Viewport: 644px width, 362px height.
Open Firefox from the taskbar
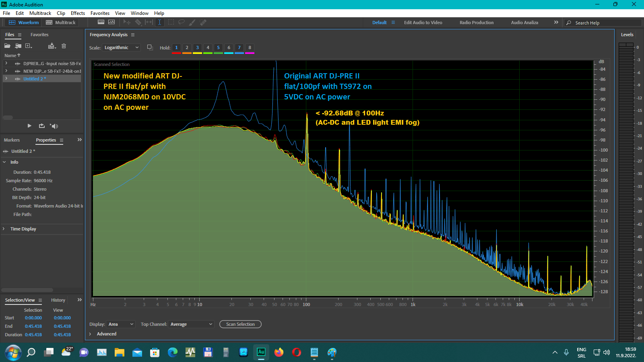pyautogui.click(x=279, y=352)
